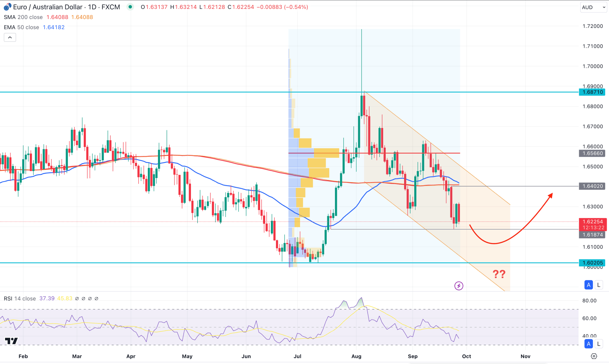Image resolution: width=609 pixels, height=364 pixels.
Task: Click the -0.00883 (-0.54%) change value
Action: coord(282,7)
